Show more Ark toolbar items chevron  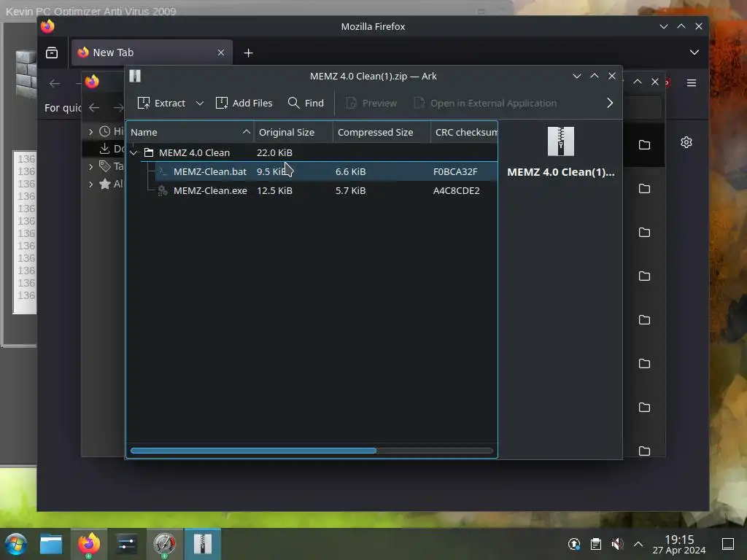coord(610,103)
